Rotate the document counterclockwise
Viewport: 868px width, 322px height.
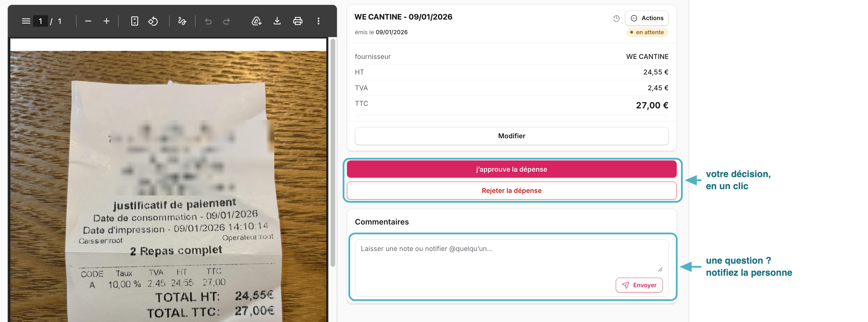coord(153,21)
